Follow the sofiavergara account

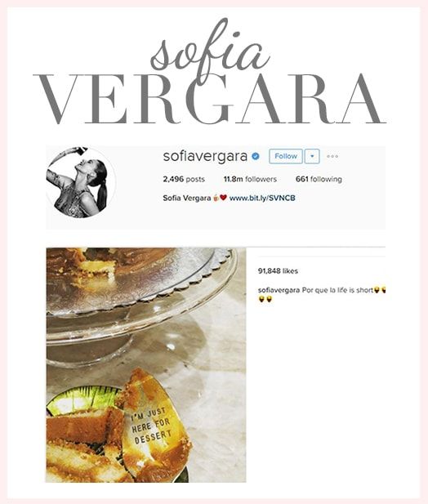pos(286,157)
